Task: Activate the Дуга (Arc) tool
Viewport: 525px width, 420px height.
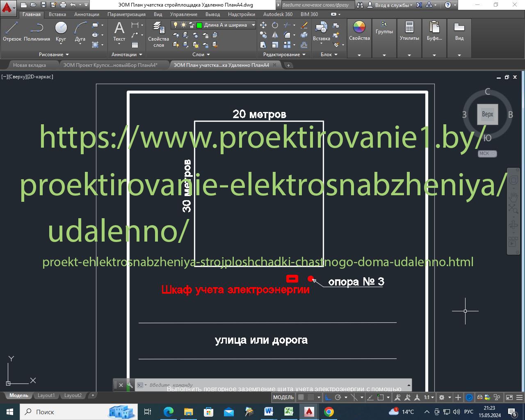Action: (80, 31)
